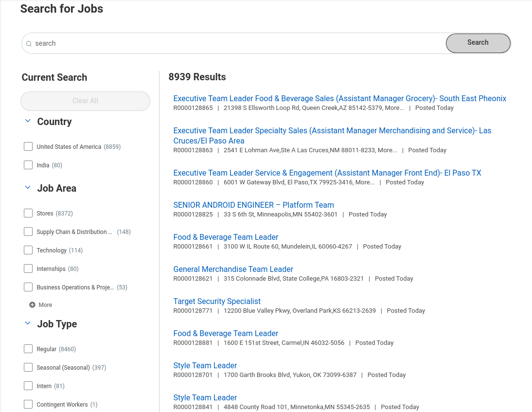The width and height of the screenshot is (532, 412).
Task: Select the Technology job area checkbox
Action: pos(28,250)
